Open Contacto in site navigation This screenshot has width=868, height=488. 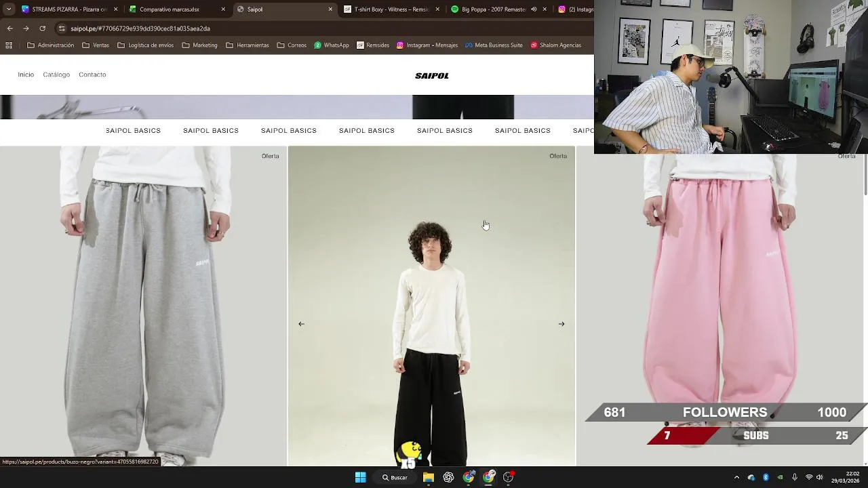coord(92,75)
